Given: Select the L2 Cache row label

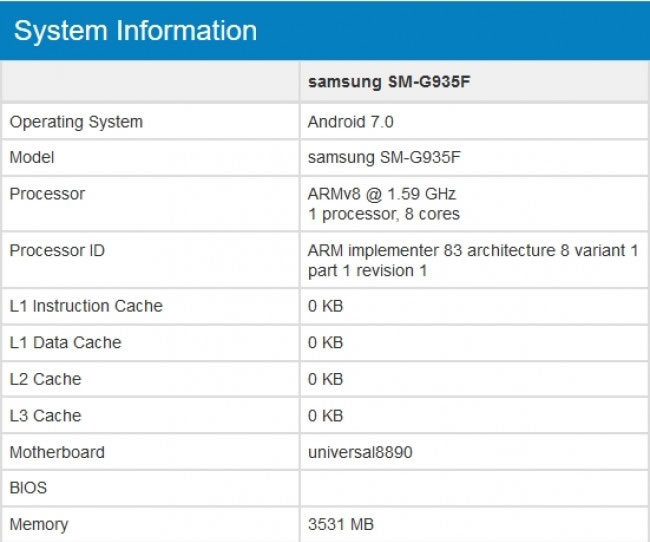Looking at the screenshot, I should [45, 379].
